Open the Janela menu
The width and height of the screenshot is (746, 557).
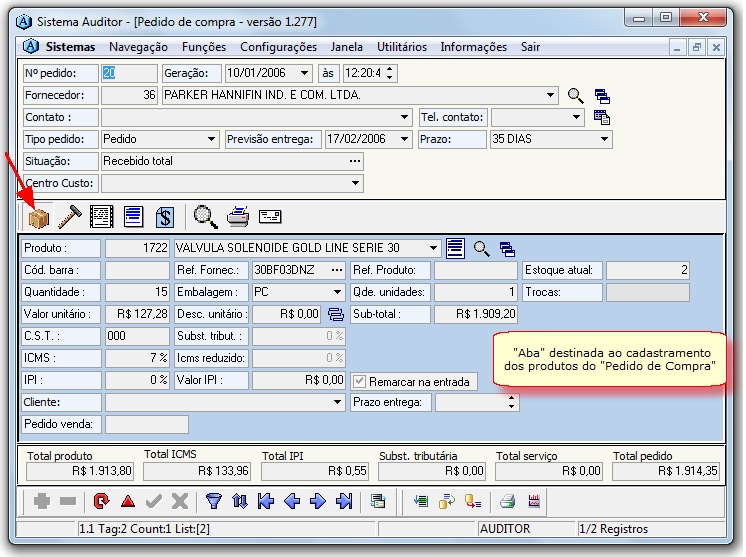346,47
